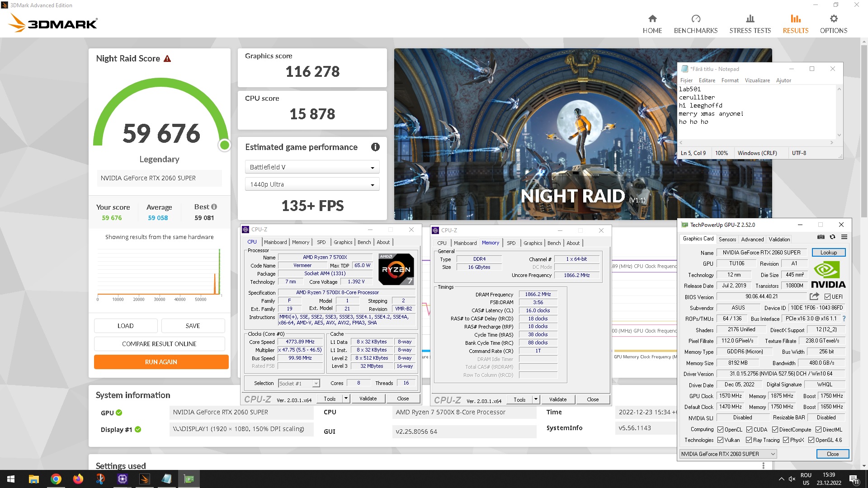Switch to GPU-Z via taskbar icon

click(x=189, y=479)
